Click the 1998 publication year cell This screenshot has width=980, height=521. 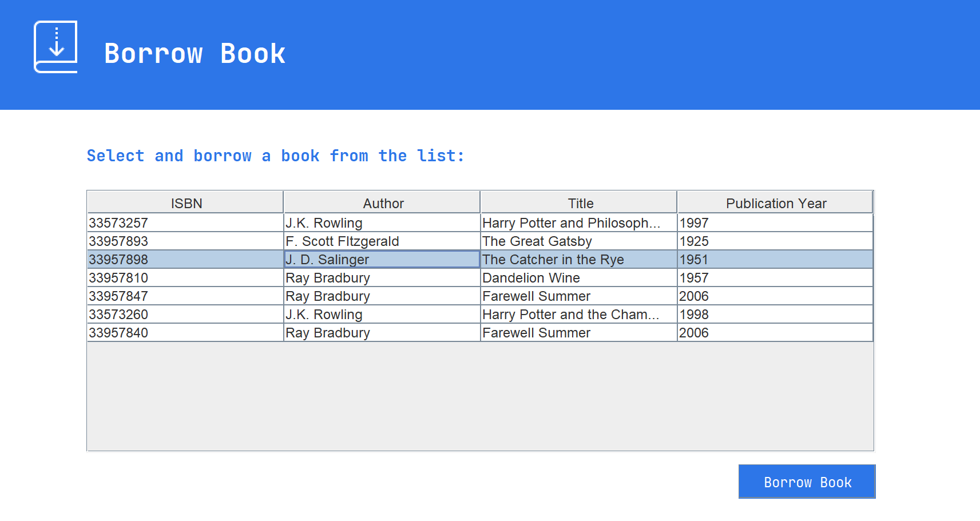click(775, 314)
